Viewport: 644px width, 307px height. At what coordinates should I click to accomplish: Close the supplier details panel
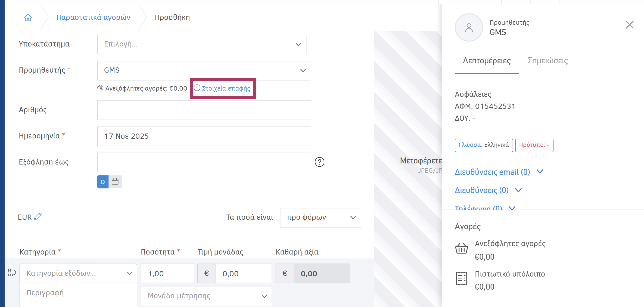click(630, 25)
